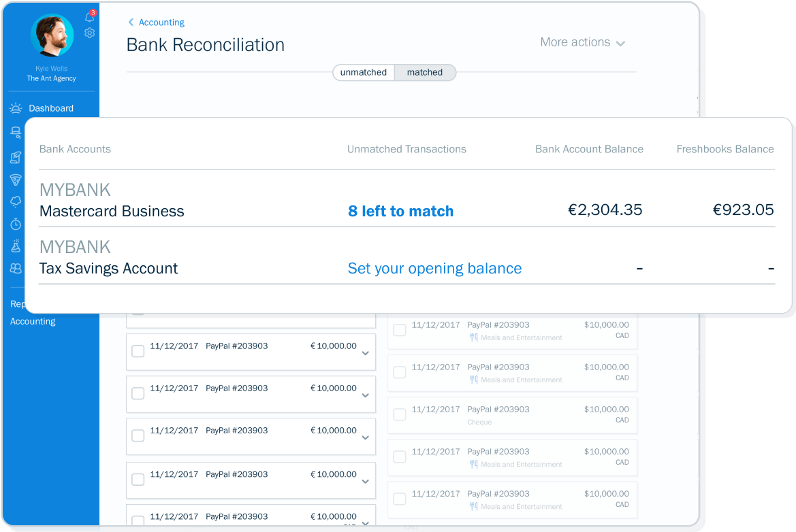Check first €10,000.00 PayPal #203903 bank transaction
Viewport: 796px width, 532px height.
point(138,351)
